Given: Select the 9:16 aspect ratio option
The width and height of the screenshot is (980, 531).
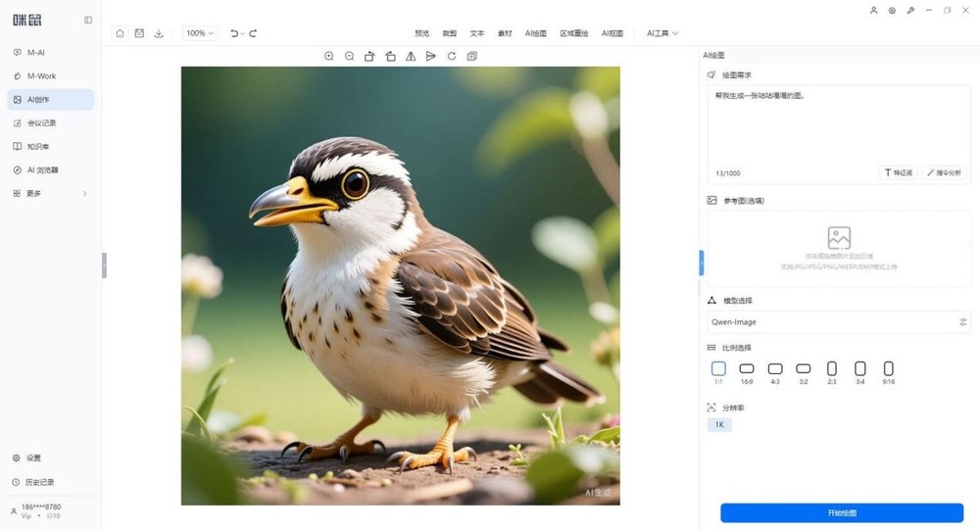Looking at the screenshot, I should [888, 372].
